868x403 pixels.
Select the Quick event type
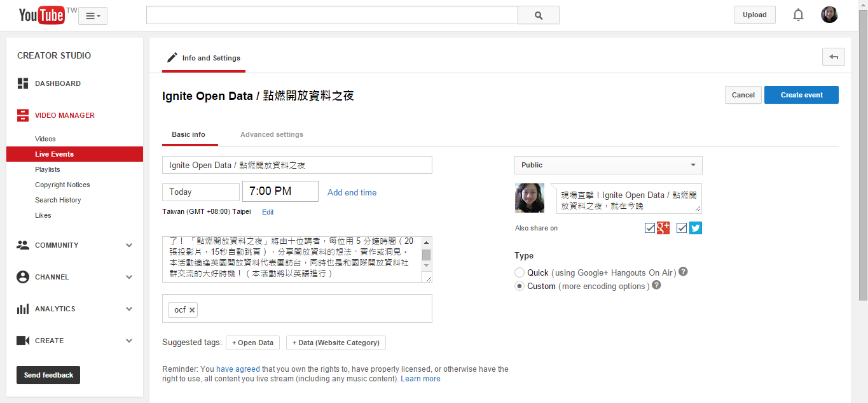coord(520,272)
